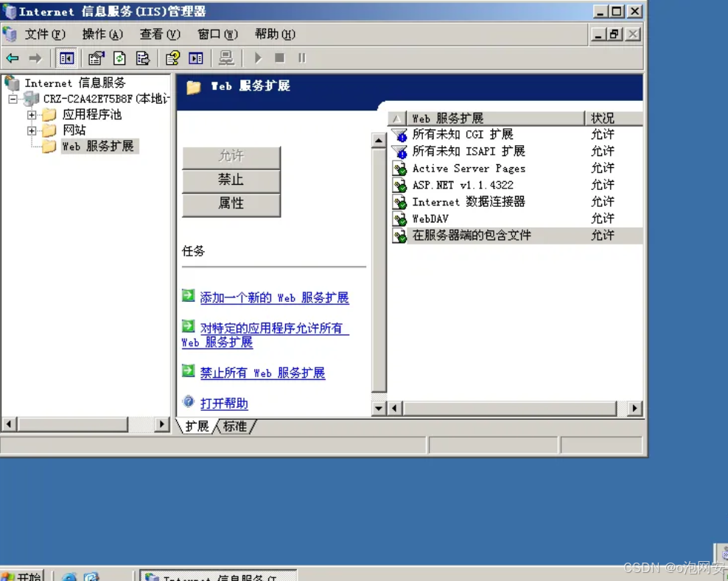
Task: Switch to the 扩展 tab
Action: tap(197, 426)
